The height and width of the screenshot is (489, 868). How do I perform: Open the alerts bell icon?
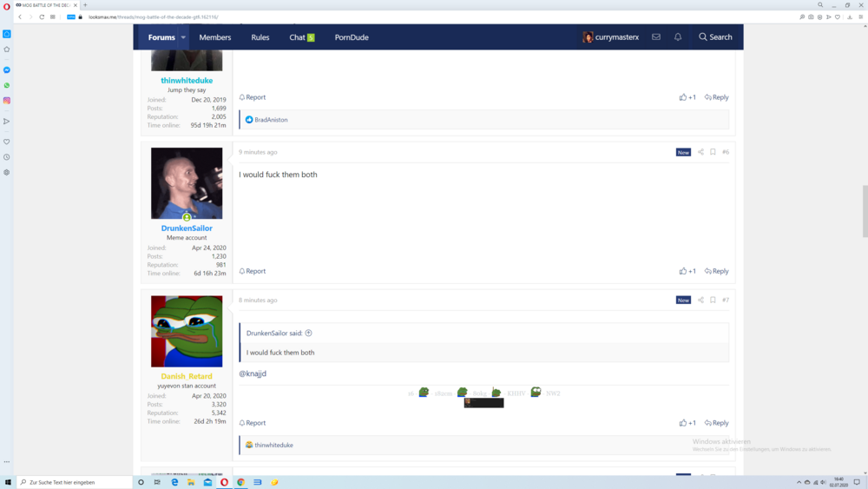[x=678, y=37]
